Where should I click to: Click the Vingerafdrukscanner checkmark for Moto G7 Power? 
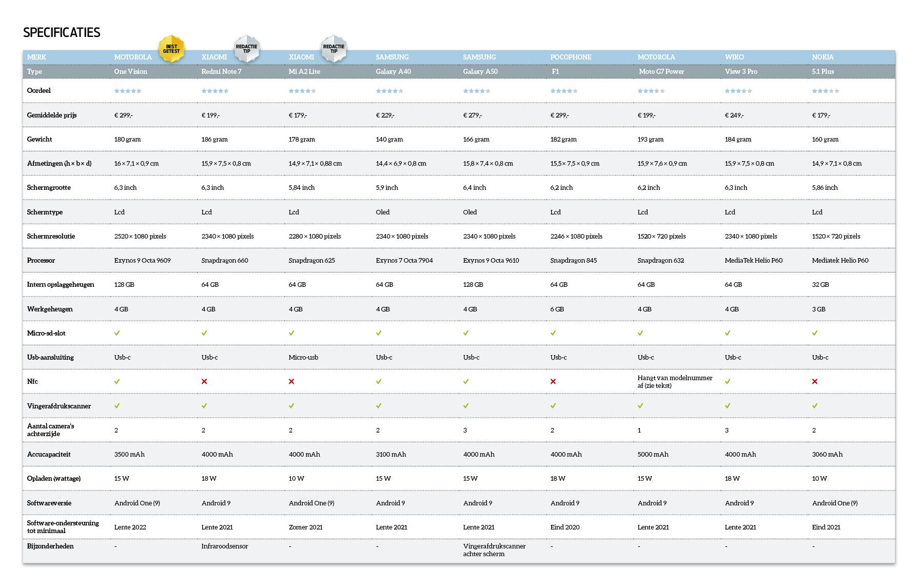(x=640, y=406)
